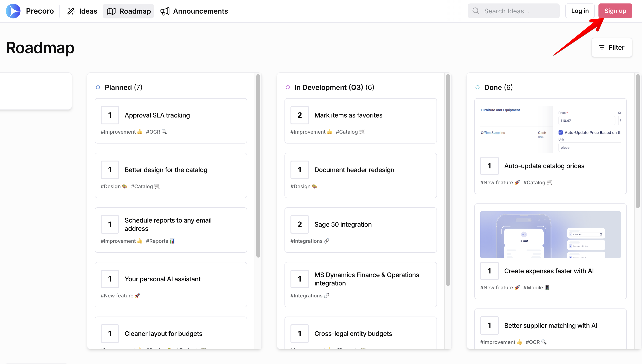Upvote Create expenses faster with AI
Image resolution: width=642 pixels, height=364 pixels.
point(489,271)
